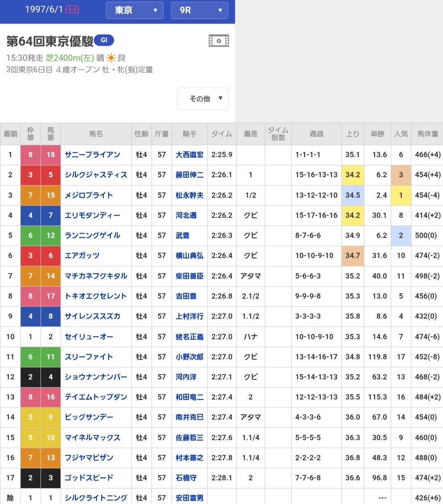
Task: Open the race video film icon
Action: tap(219, 41)
